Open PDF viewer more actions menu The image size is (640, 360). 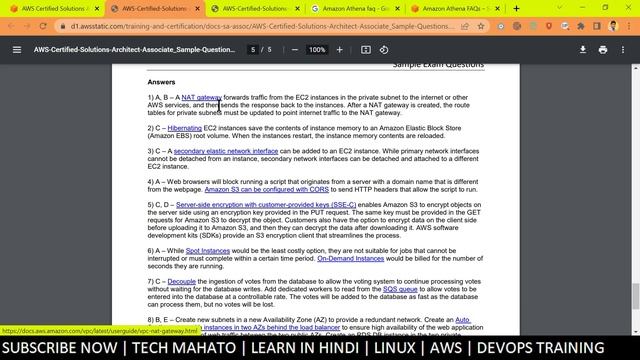(x=623, y=50)
